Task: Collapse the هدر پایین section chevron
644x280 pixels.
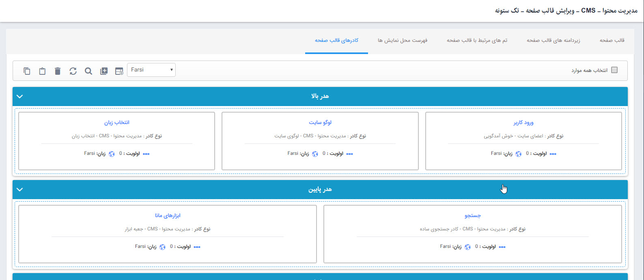Action: (x=20, y=189)
